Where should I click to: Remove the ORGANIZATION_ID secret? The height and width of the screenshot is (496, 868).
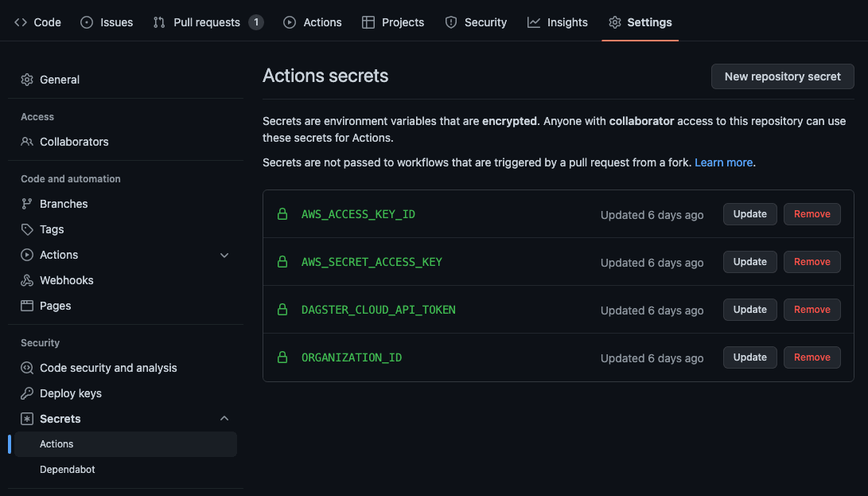812,357
